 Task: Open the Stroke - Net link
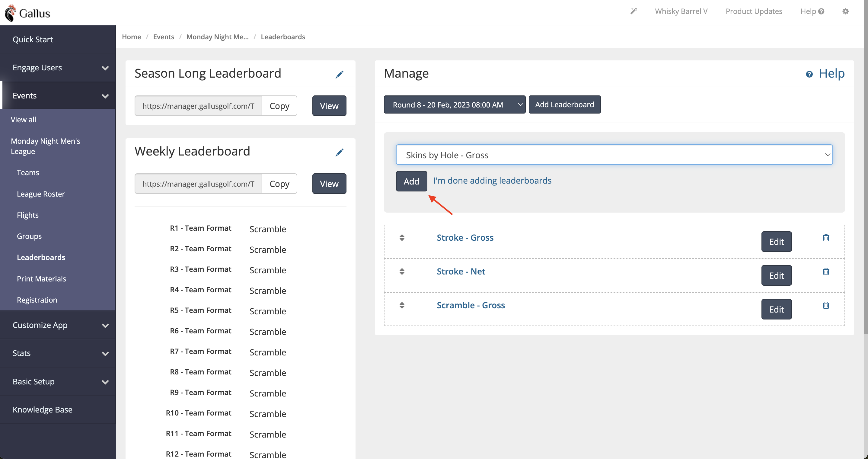click(461, 271)
